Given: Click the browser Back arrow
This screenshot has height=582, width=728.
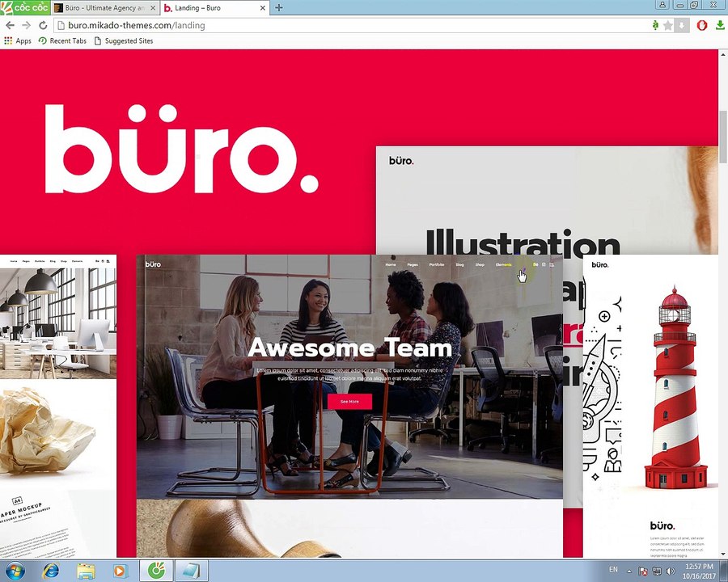Looking at the screenshot, I should point(10,26).
